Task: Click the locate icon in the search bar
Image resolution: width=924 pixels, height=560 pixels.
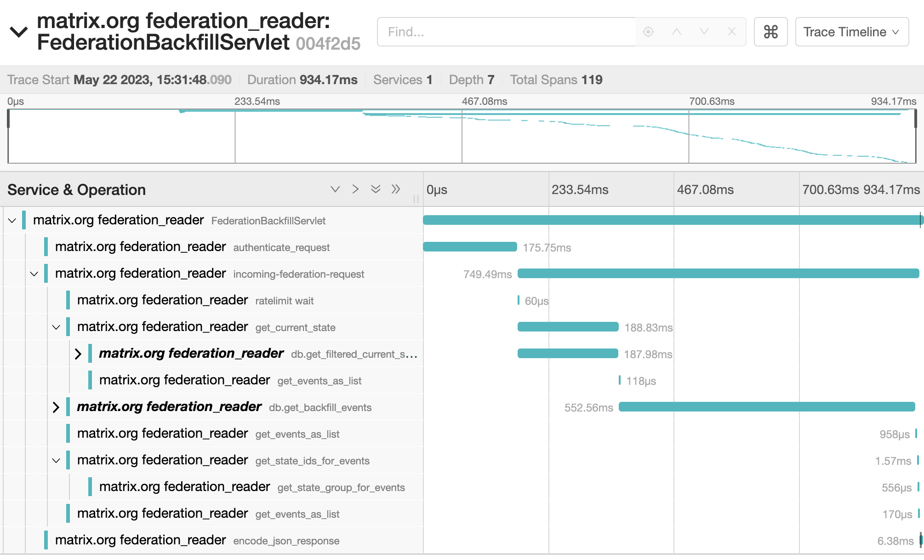Action: (x=648, y=32)
